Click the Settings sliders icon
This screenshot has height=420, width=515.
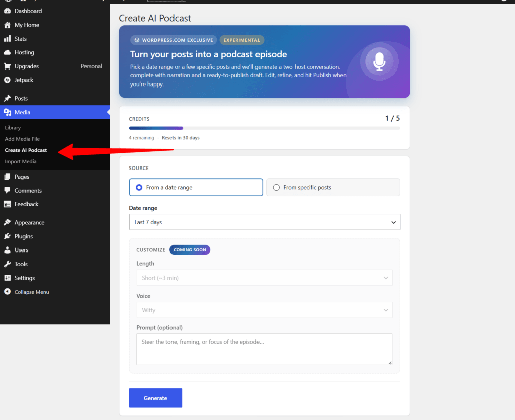[x=7, y=278]
